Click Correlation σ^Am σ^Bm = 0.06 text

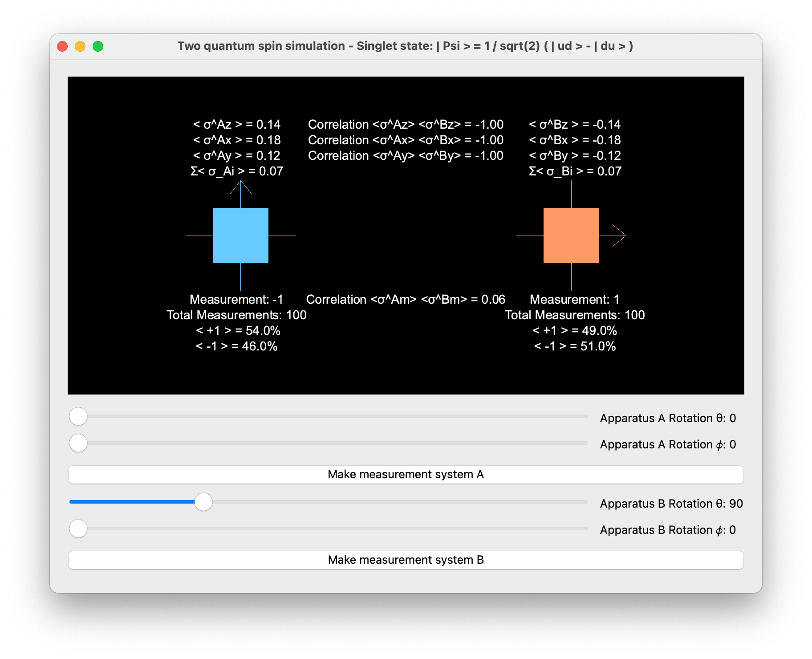coord(406,299)
